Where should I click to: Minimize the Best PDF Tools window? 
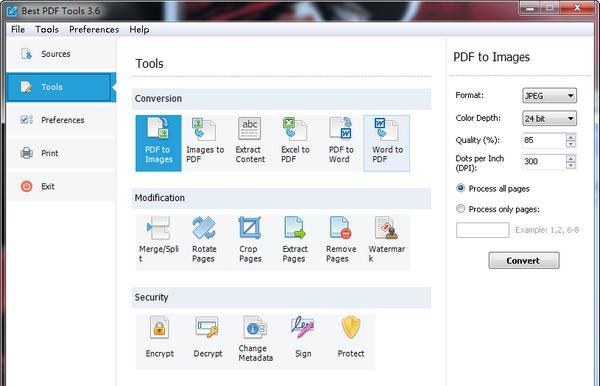pyautogui.click(x=530, y=8)
